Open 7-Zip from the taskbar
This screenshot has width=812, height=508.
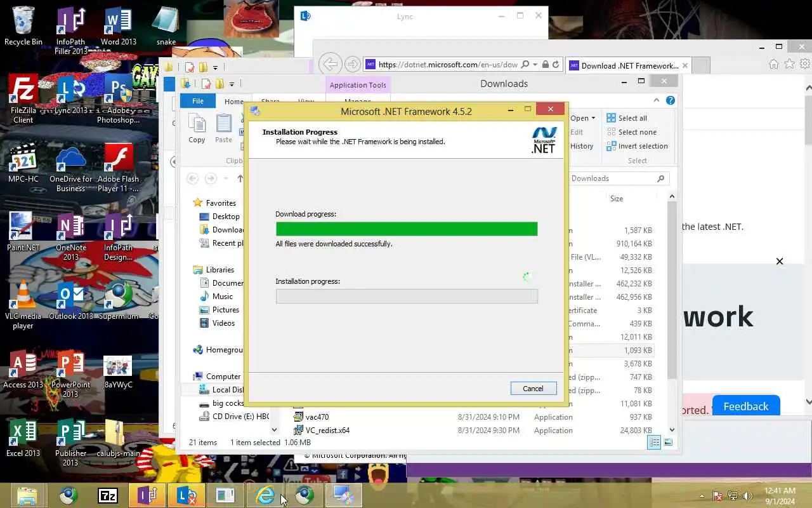108,495
